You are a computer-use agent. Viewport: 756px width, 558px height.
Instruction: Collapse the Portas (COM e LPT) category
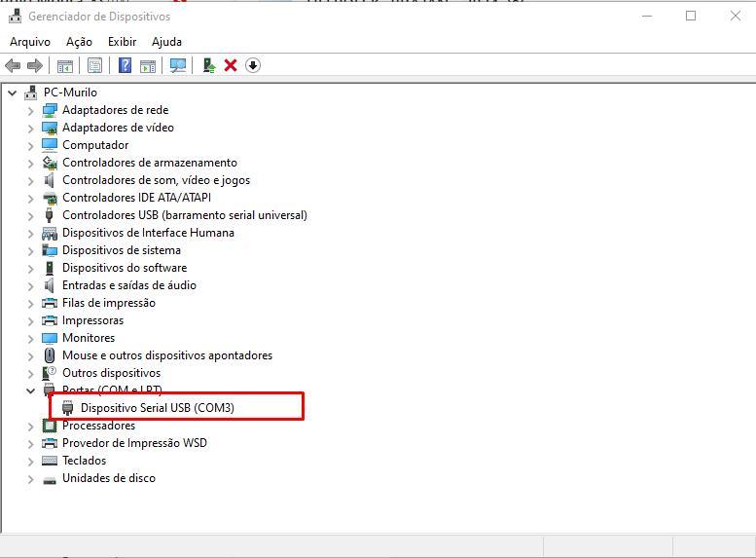tap(30, 391)
